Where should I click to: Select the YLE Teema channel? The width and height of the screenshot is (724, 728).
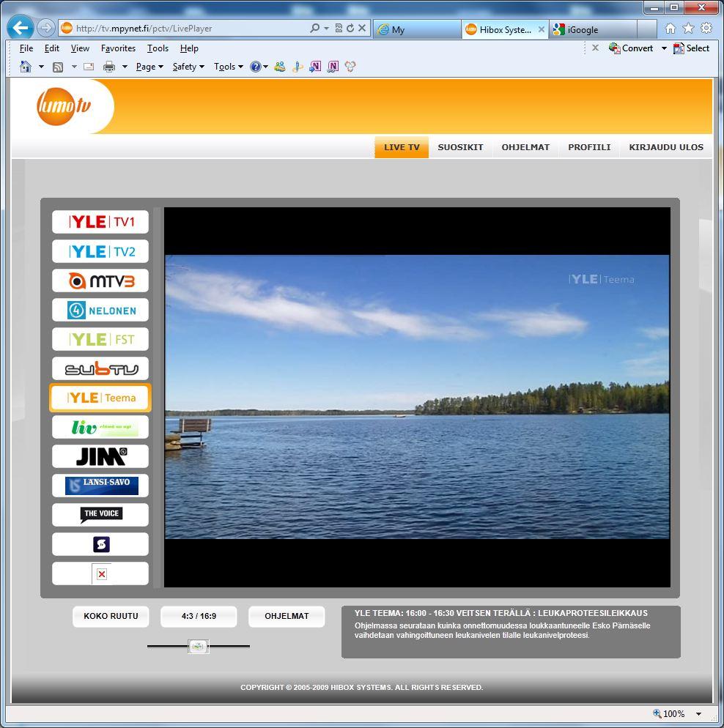100,398
